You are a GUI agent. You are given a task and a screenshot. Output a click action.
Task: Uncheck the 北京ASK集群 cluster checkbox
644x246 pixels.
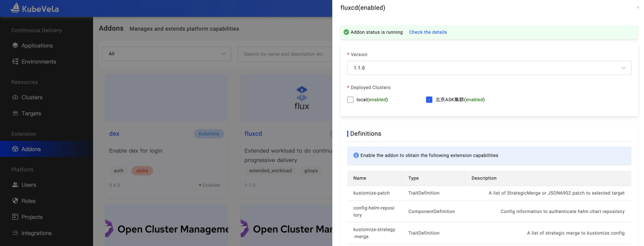(x=429, y=99)
